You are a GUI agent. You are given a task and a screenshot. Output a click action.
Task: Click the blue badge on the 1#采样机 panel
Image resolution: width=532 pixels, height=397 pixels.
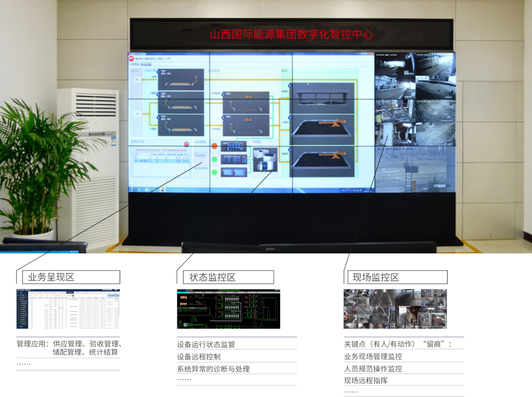223,95
